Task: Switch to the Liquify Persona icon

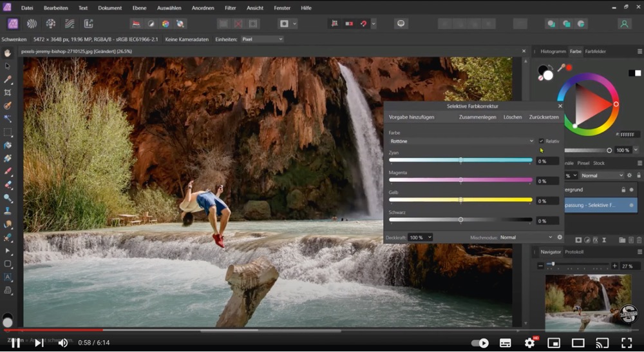Action: (31, 24)
